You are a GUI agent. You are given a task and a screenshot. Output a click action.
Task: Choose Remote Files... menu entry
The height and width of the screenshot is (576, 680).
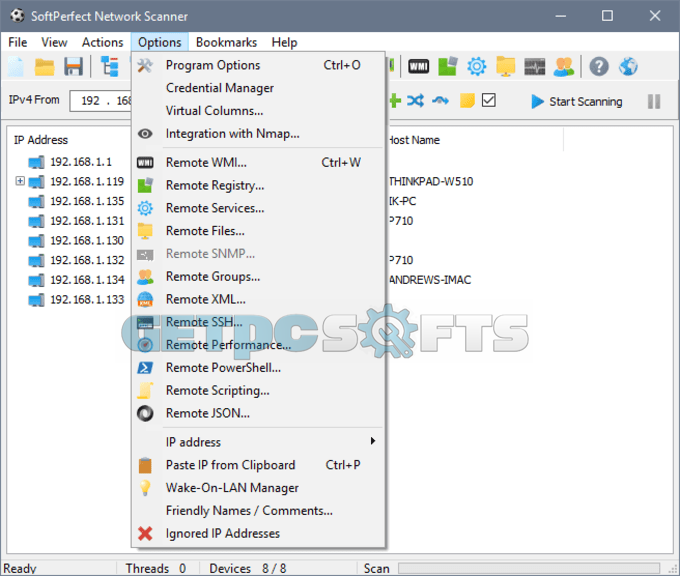[258, 231]
